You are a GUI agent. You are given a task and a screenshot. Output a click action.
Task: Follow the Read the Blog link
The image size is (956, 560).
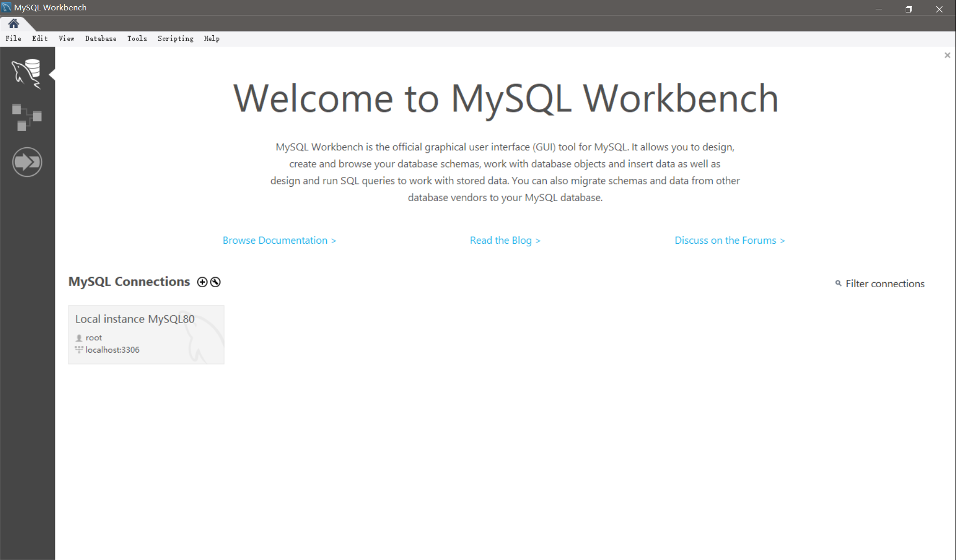505,241
